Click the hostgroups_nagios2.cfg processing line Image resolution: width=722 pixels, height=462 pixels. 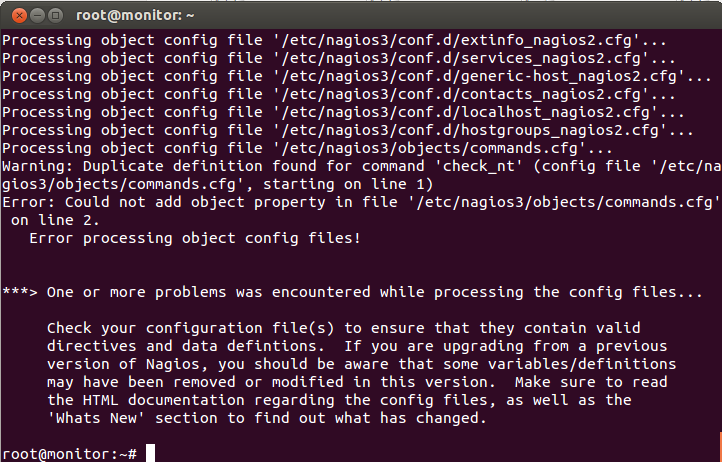348,130
